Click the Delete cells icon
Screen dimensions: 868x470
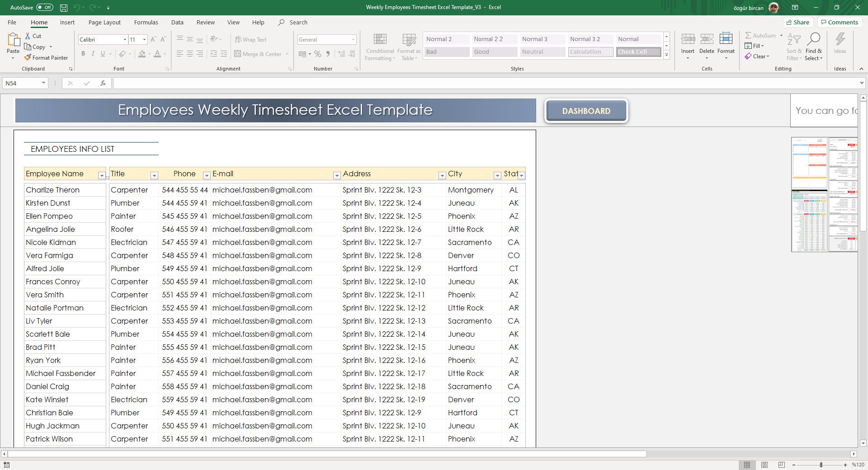pos(707,39)
